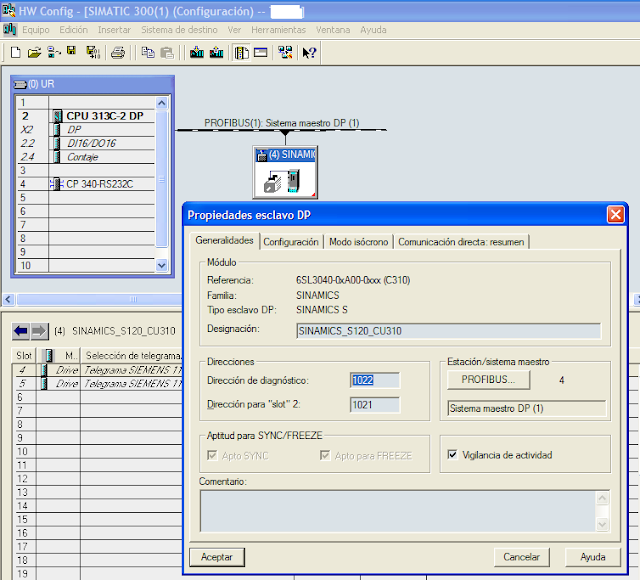
Task: Click the Cancelar button
Action: [521, 557]
